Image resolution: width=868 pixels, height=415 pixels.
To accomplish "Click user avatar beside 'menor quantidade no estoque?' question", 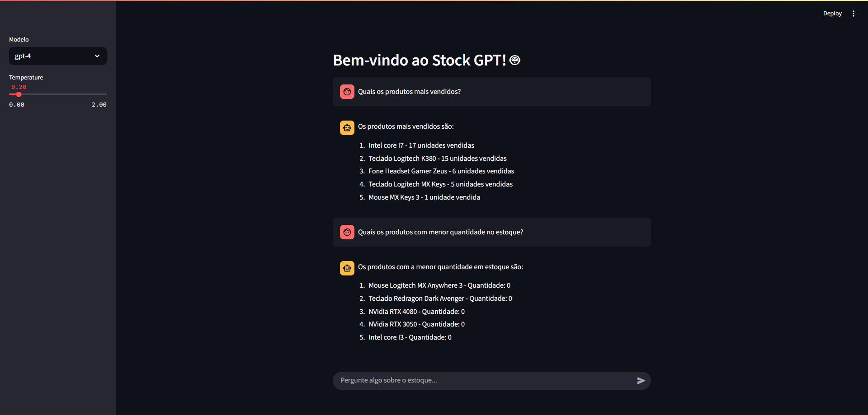I will (347, 232).
